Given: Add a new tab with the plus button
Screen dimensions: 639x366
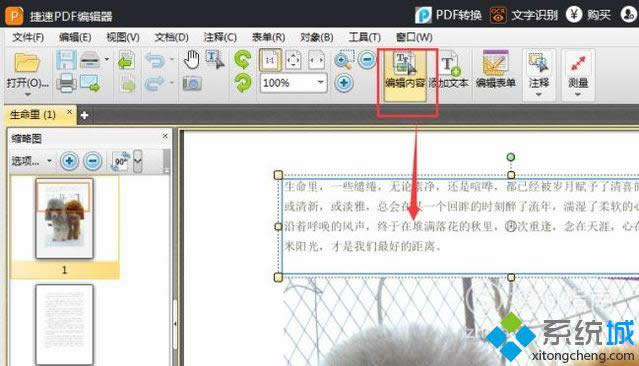Looking at the screenshot, I should [84, 115].
